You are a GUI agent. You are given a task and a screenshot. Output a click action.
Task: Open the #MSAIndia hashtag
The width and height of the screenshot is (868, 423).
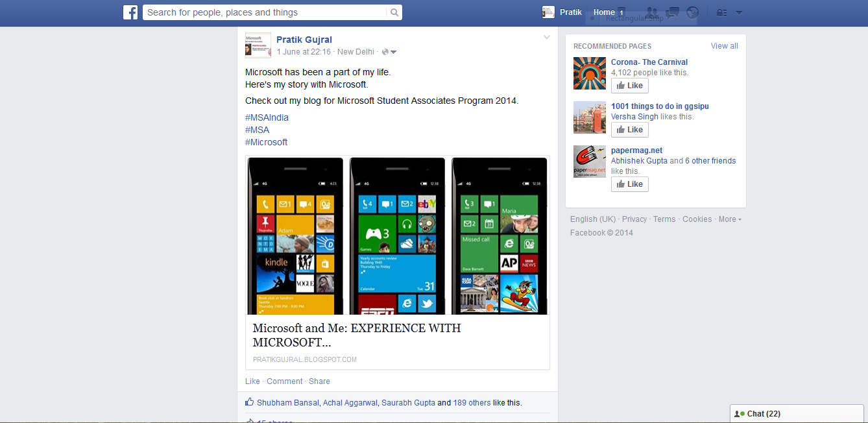pos(267,117)
